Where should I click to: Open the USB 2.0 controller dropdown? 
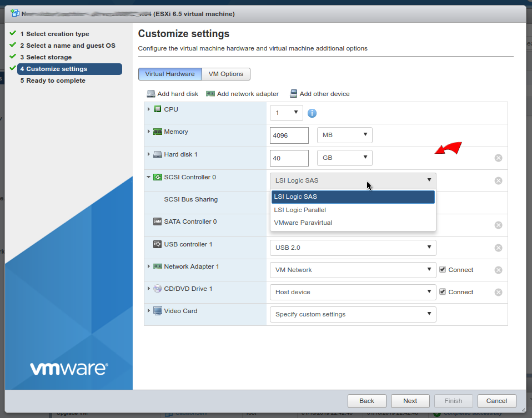[x=353, y=248]
